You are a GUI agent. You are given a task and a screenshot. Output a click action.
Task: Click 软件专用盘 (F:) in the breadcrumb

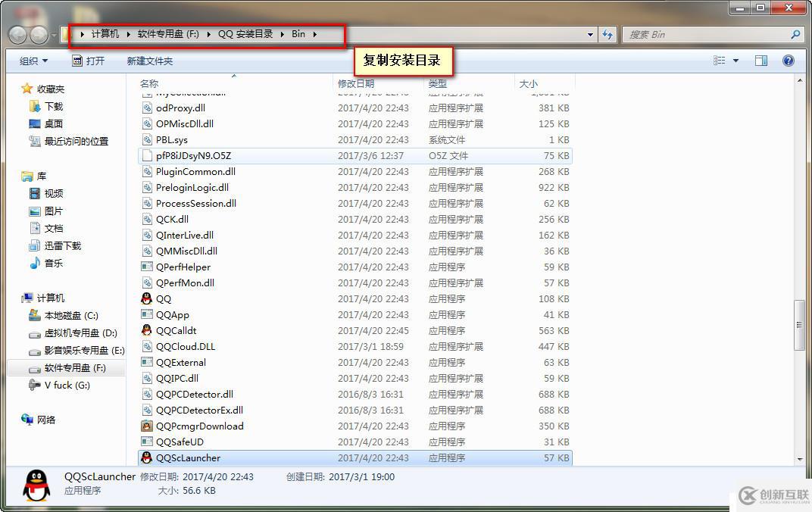[x=168, y=34]
